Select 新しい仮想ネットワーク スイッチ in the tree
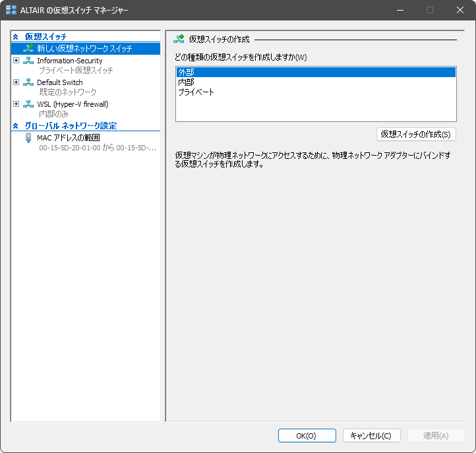Image resolution: width=476 pixels, height=453 pixels. pyautogui.click(x=86, y=49)
